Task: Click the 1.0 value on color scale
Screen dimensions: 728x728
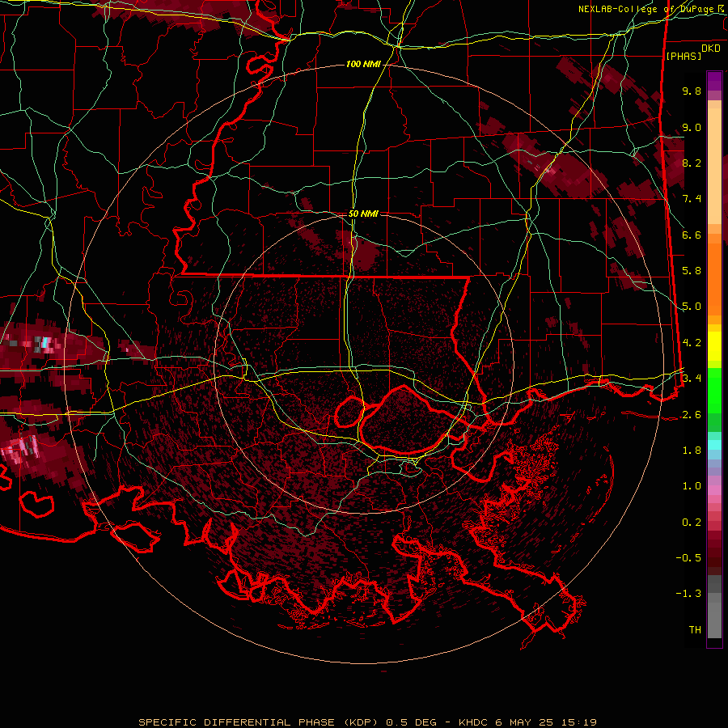Action: [692, 486]
